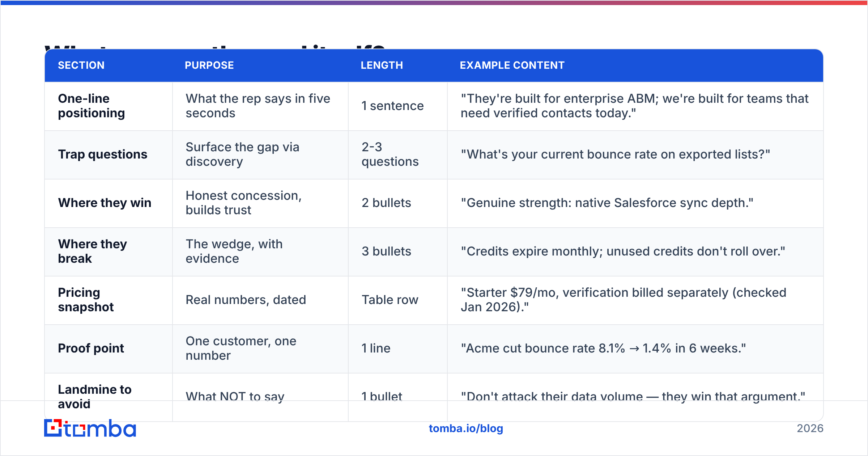The image size is (868, 456).
Task: Click the 'Table row' length cell
Action: point(398,300)
